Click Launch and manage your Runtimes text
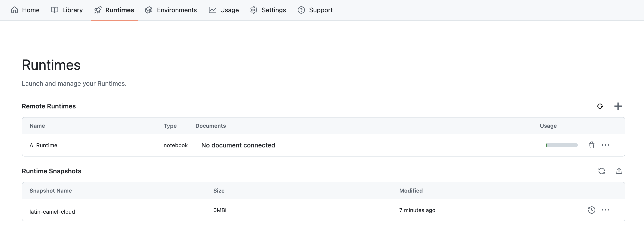 click(74, 83)
